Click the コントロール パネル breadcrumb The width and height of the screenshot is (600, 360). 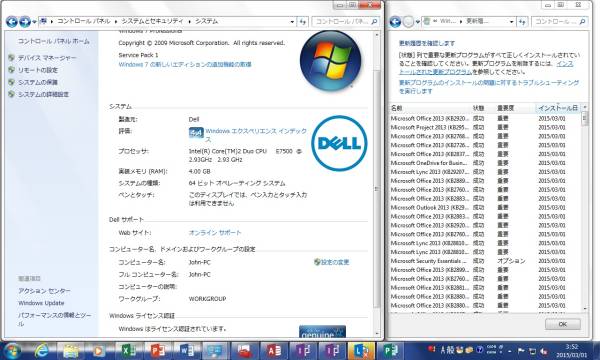click(83, 21)
